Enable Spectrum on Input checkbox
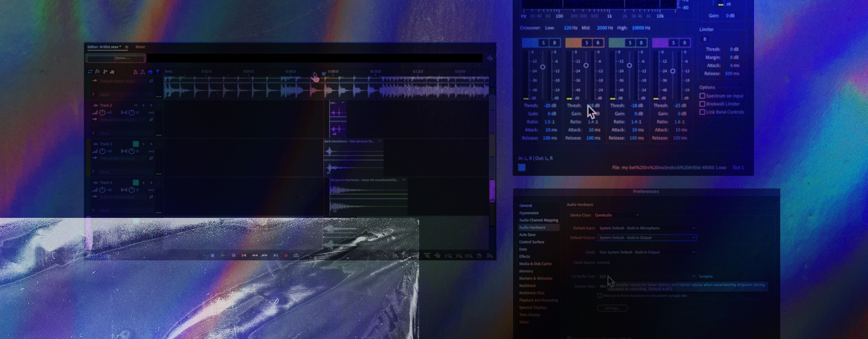This screenshot has width=868, height=339. 702,96
